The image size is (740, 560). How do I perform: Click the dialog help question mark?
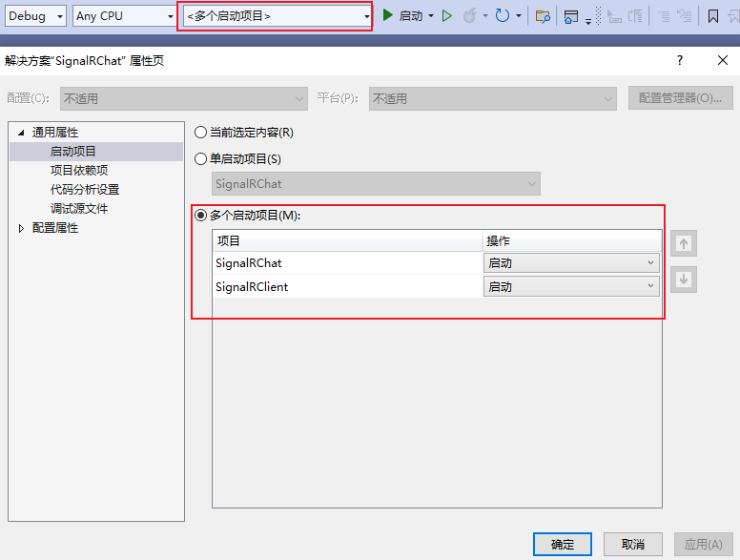coord(680,60)
